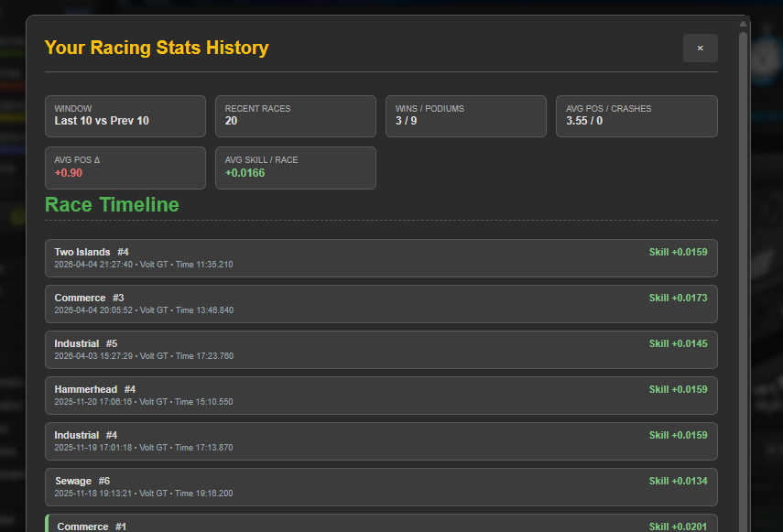
Task: Click Skill +0.0145 value
Action: coord(678,344)
